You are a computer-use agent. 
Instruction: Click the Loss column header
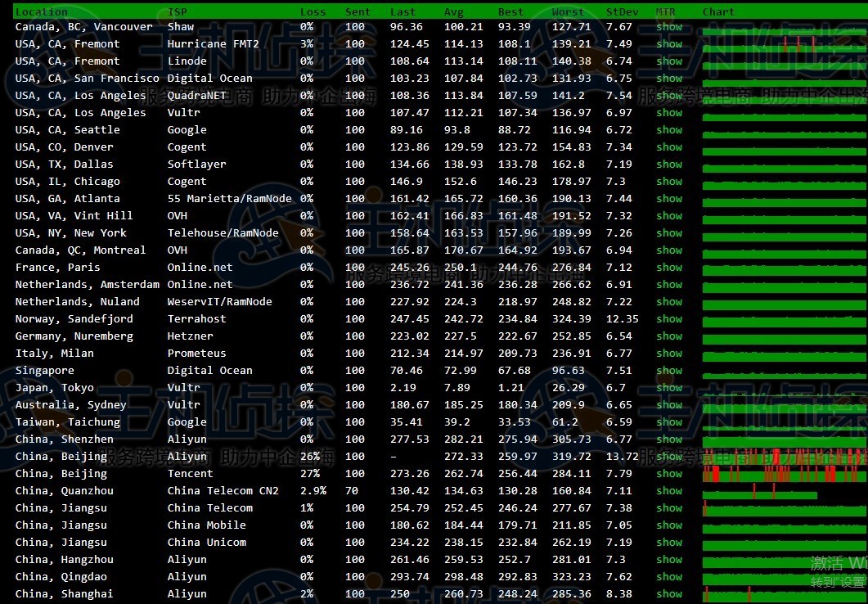pos(313,12)
